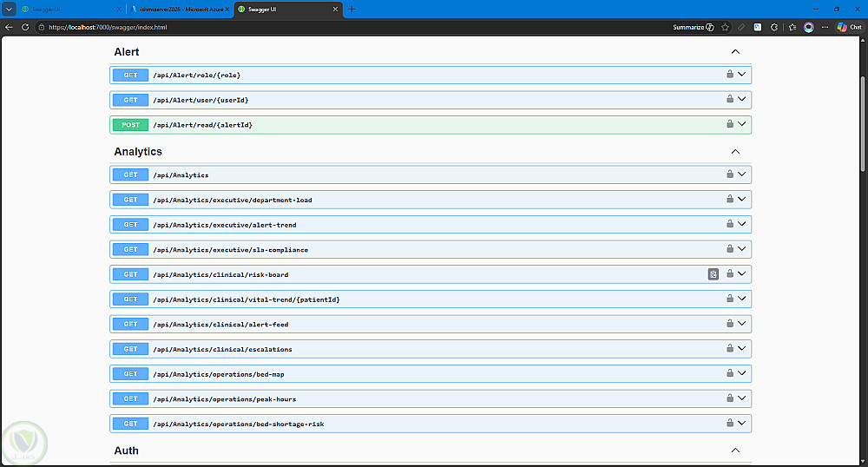Click the lock icon on /api/Alert/role/{role}
Screen dimensions: 868x467
tap(730, 74)
